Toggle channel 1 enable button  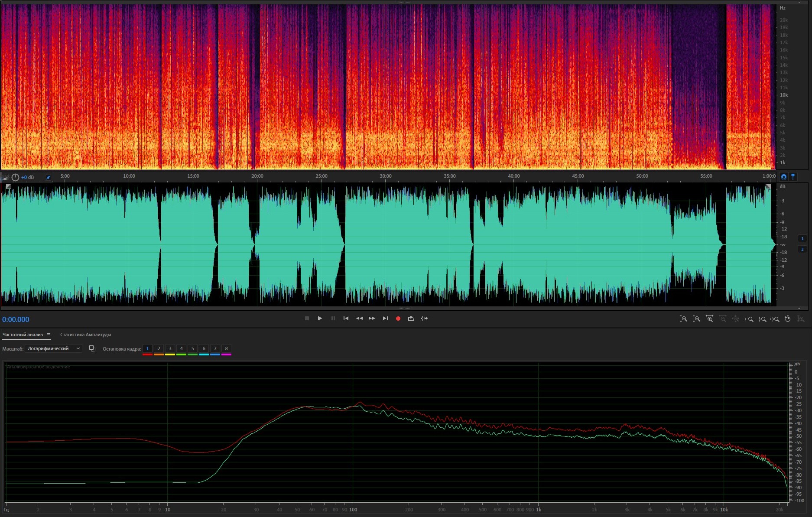coord(802,238)
